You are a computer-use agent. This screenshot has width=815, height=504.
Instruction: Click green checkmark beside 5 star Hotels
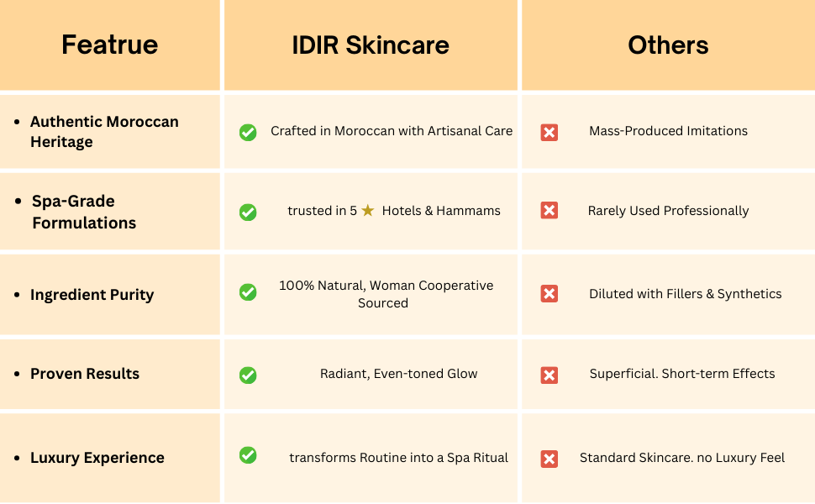coord(248,213)
